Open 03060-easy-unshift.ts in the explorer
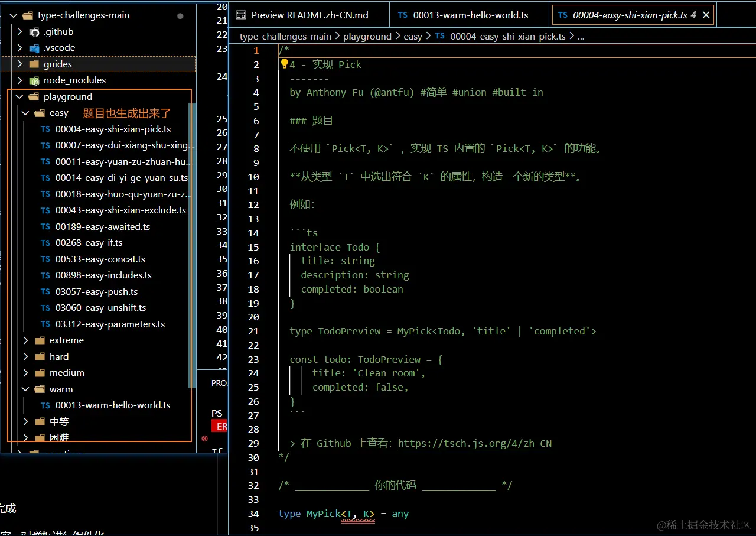 (x=101, y=308)
